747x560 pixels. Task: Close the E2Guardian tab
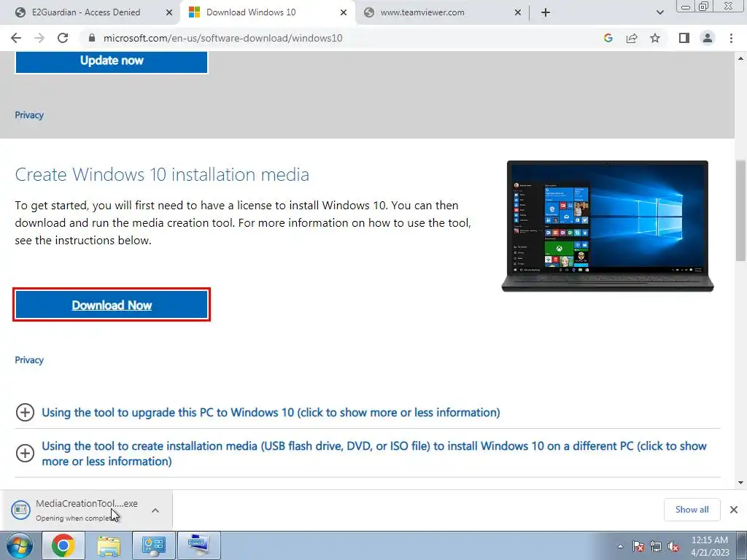169,12
